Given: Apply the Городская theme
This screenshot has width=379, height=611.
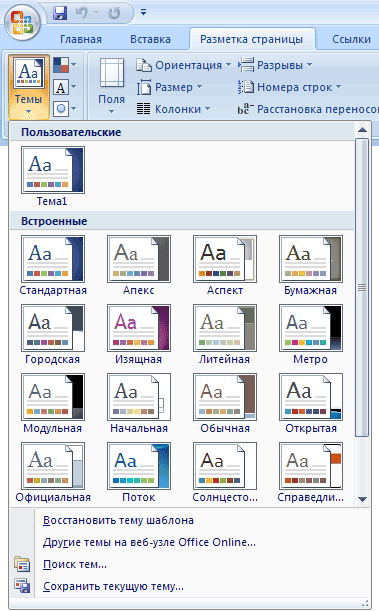Looking at the screenshot, I should (x=53, y=334).
